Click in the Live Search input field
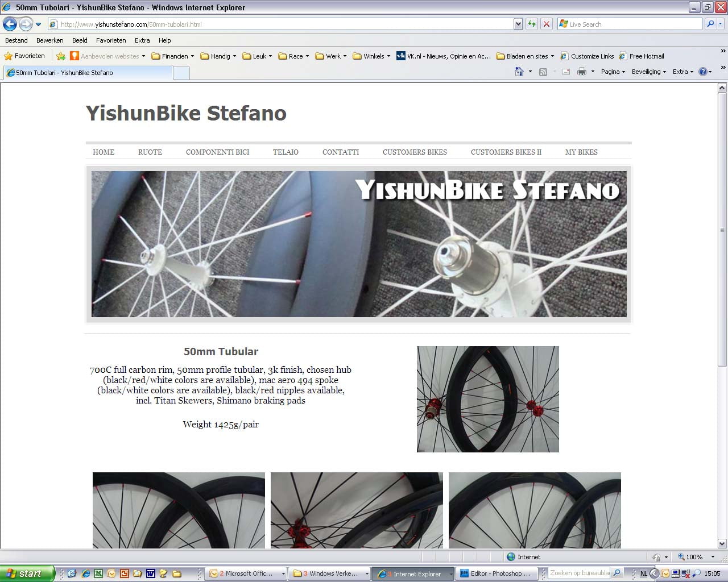The image size is (728, 582). [631, 24]
